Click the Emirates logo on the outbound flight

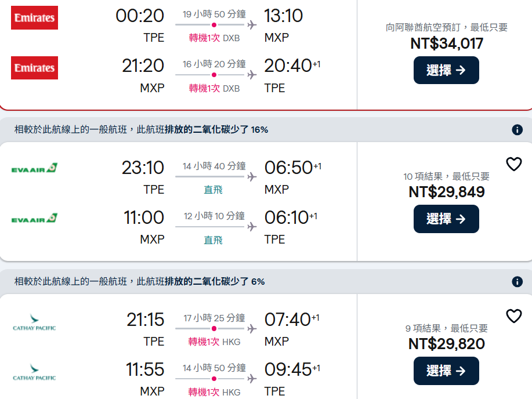tap(34, 18)
